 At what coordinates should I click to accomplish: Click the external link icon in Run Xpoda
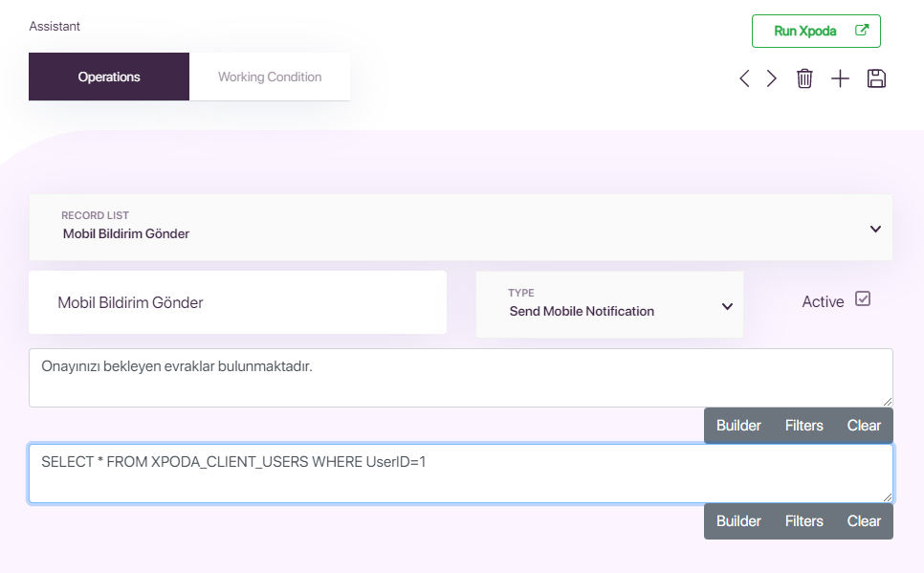pyautogui.click(x=862, y=30)
